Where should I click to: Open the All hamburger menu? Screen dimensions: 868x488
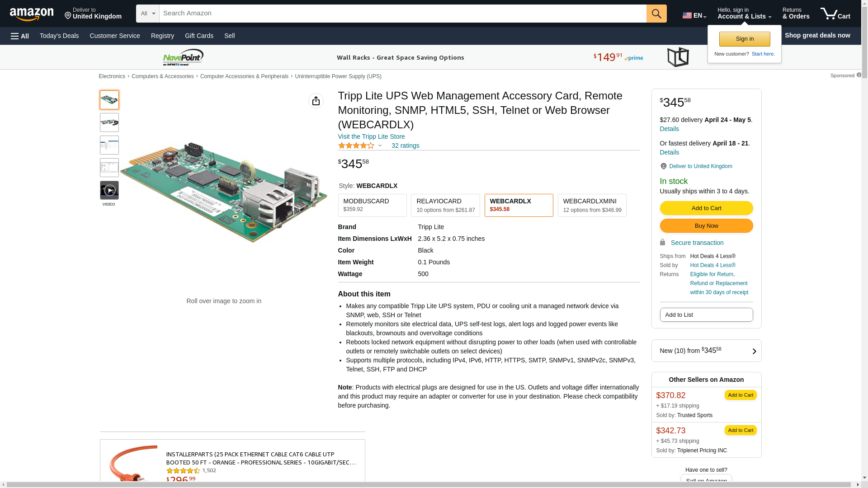click(x=20, y=36)
